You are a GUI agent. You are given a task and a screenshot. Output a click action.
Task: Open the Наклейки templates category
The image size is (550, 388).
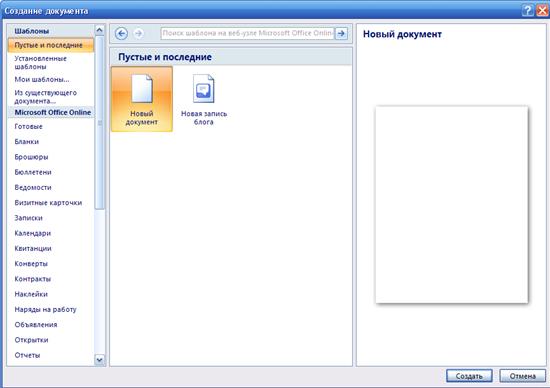pyautogui.click(x=31, y=294)
